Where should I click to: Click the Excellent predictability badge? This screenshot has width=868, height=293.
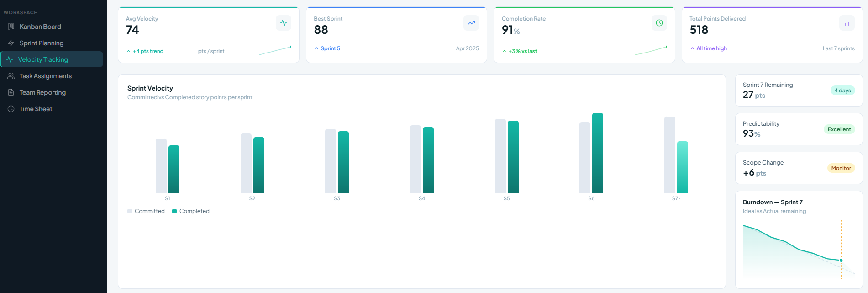(x=839, y=129)
